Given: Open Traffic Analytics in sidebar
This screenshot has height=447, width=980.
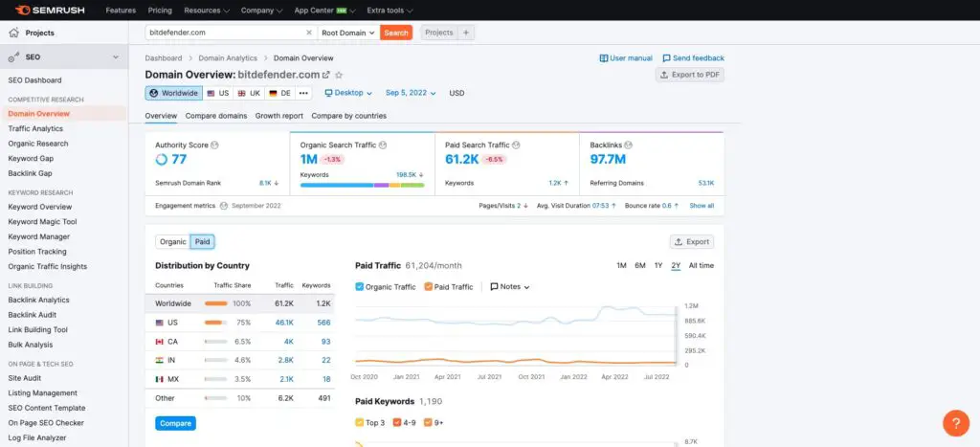Looking at the screenshot, I should pos(35,129).
